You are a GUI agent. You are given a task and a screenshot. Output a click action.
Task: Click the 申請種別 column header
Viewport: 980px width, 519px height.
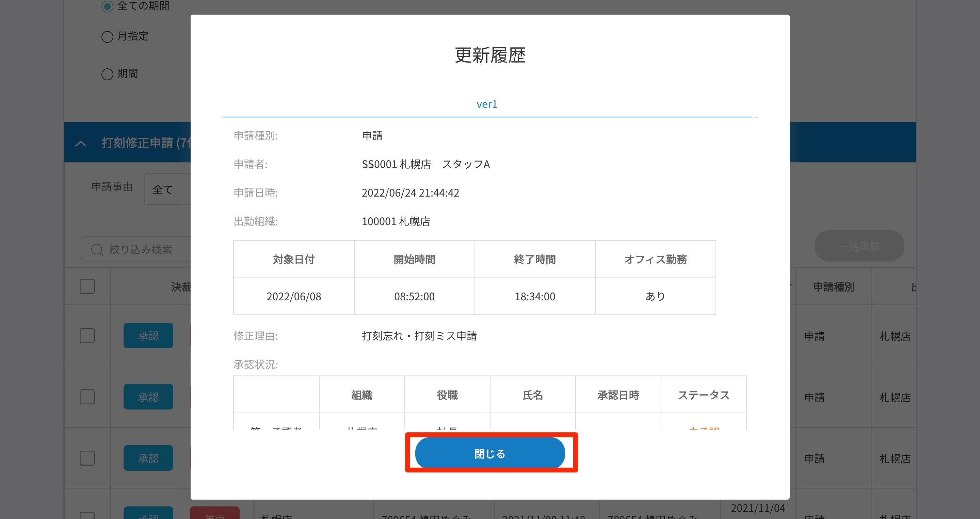click(x=833, y=287)
